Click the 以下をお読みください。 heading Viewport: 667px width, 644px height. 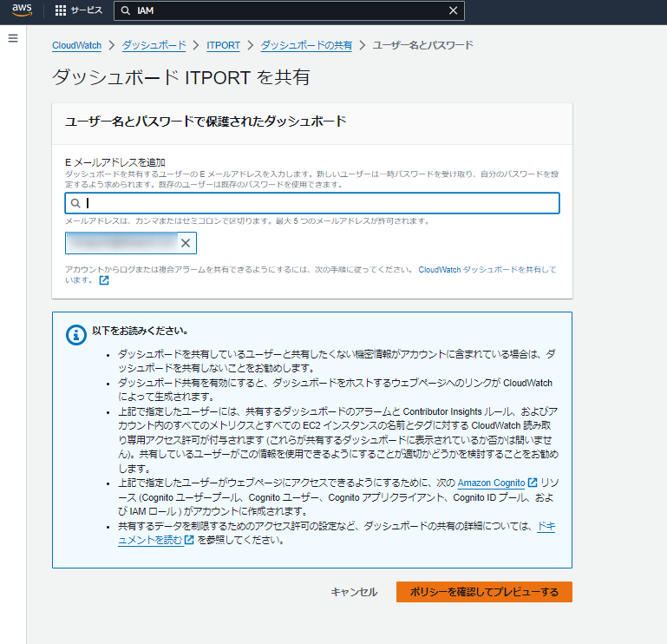click(140, 331)
